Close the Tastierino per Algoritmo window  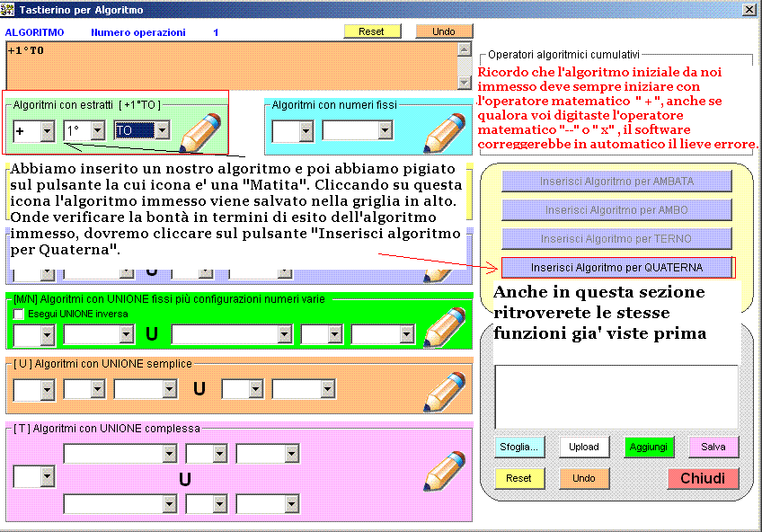tap(749, 10)
